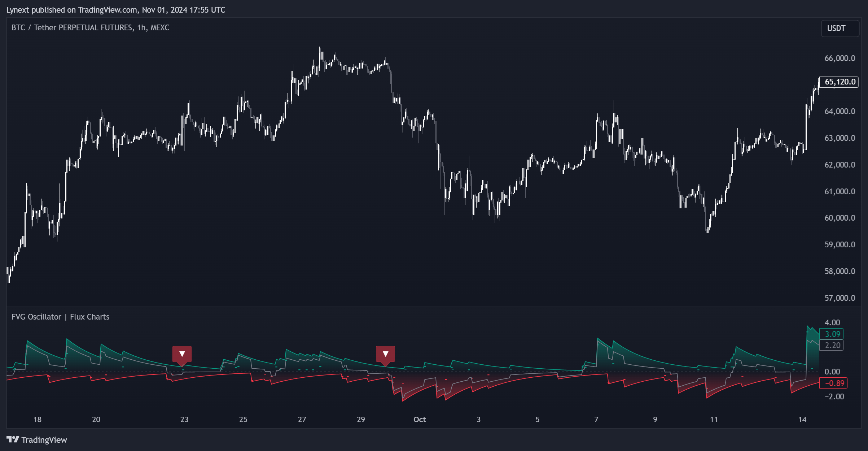Viewport: 868px width, 451px height.
Task: Click the date label 14 on time axis
Action: click(802, 419)
